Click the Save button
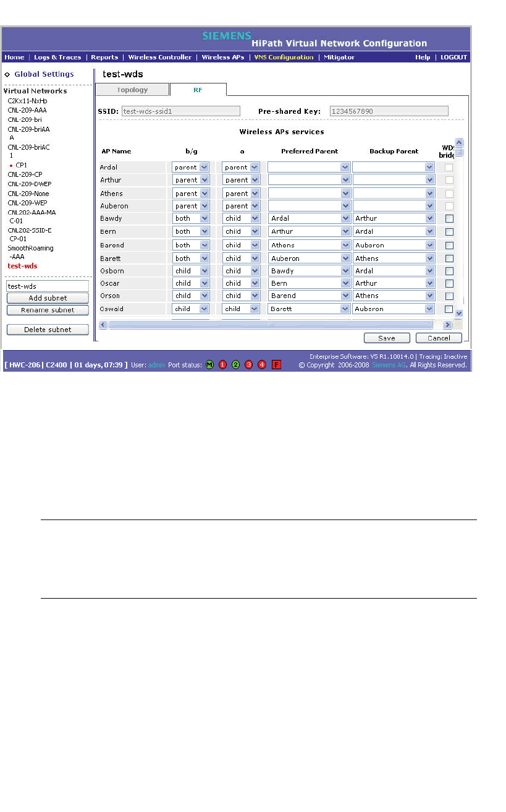This screenshot has height=812, width=506. click(387, 338)
